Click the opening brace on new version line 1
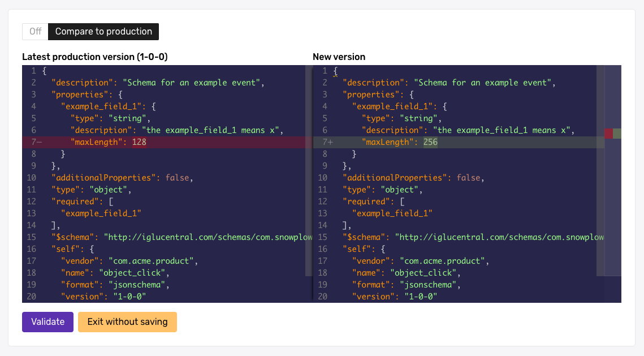The image size is (644, 356). coord(335,71)
